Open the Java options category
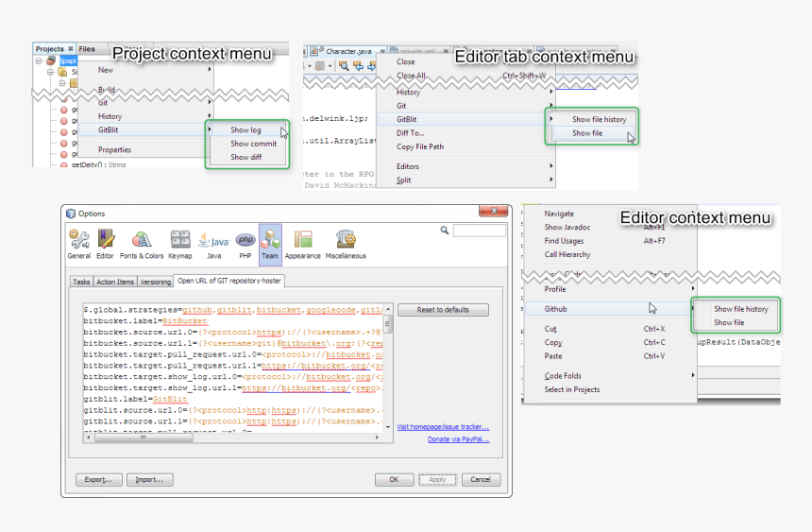Viewport: 812px width, 532px height. [214, 244]
